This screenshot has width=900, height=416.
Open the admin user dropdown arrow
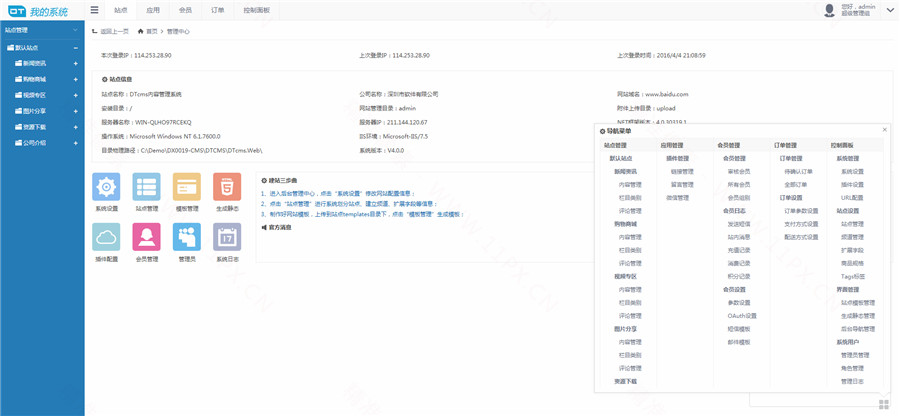click(x=888, y=10)
